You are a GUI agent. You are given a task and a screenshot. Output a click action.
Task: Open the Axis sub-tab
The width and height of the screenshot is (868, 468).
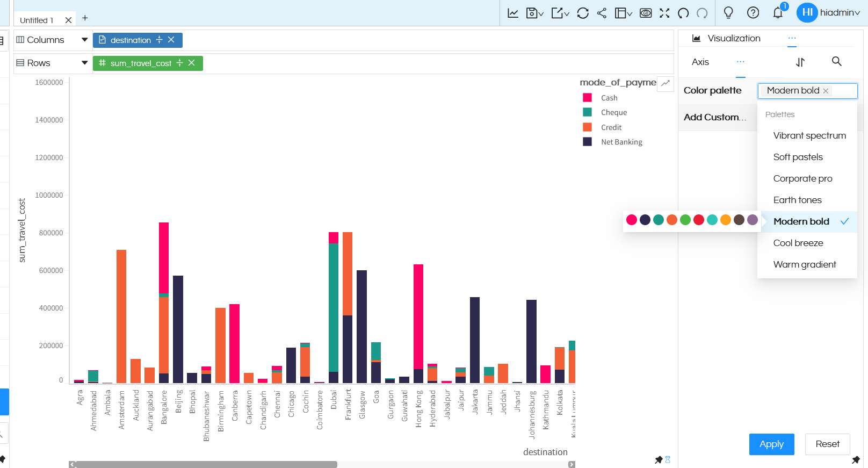700,62
